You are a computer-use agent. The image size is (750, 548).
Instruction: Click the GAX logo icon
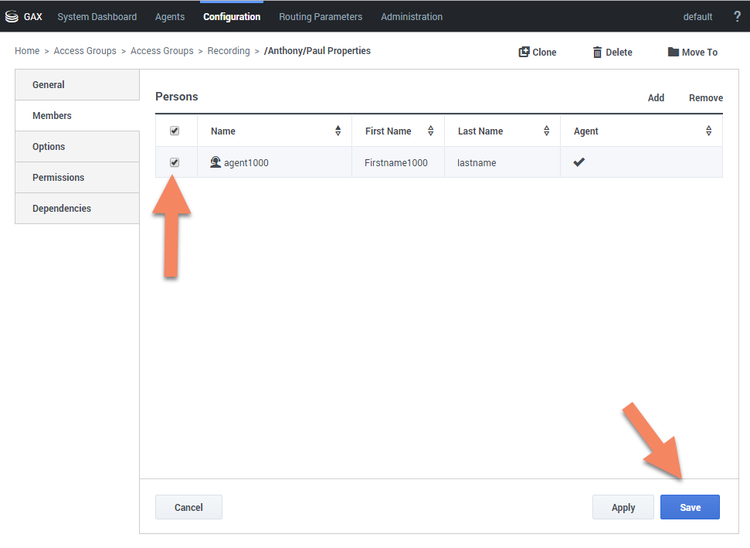tap(12, 17)
